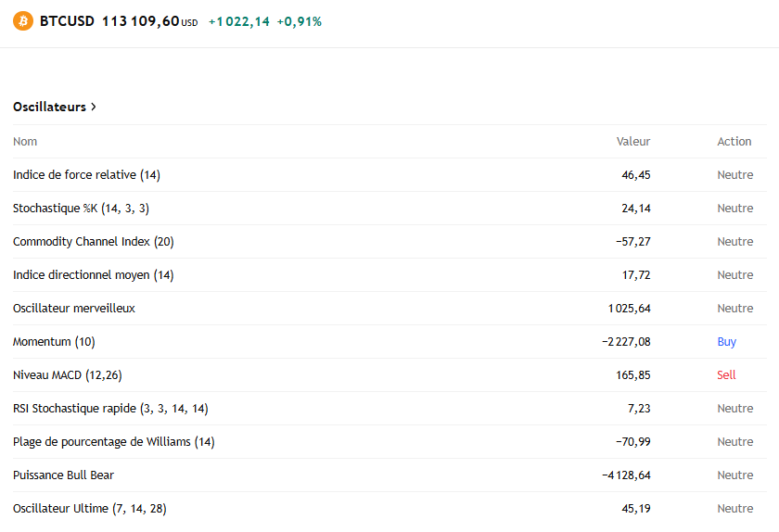This screenshot has height=532, width=779.
Task: Select the Action column header
Action: pyautogui.click(x=734, y=142)
